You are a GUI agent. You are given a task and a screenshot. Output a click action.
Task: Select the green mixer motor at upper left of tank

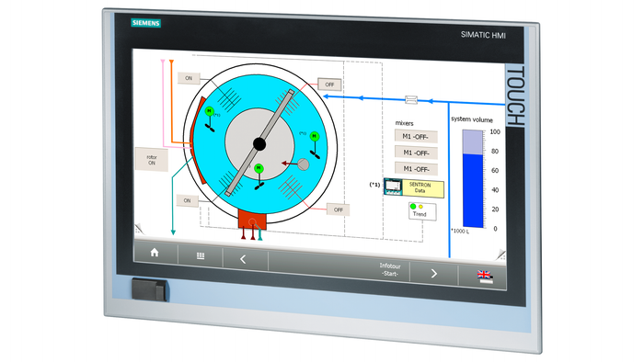[x=210, y=111]
